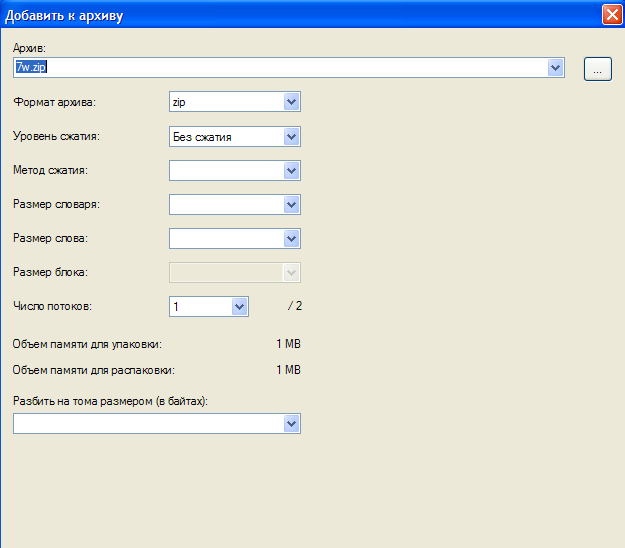Expand the archive path history dropdown arrow
The width and height of the screenshot is (625, 548).
(x=556, y=67)
